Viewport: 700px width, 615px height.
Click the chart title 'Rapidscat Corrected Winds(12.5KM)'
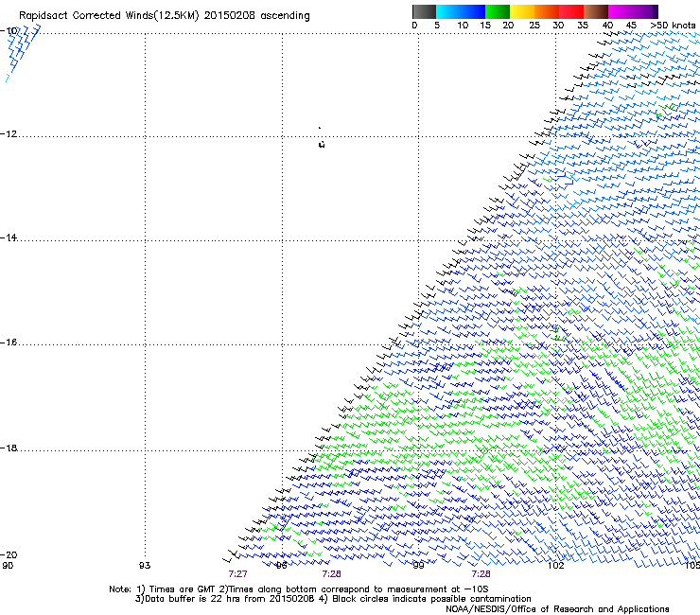click(x=109, y=16)
